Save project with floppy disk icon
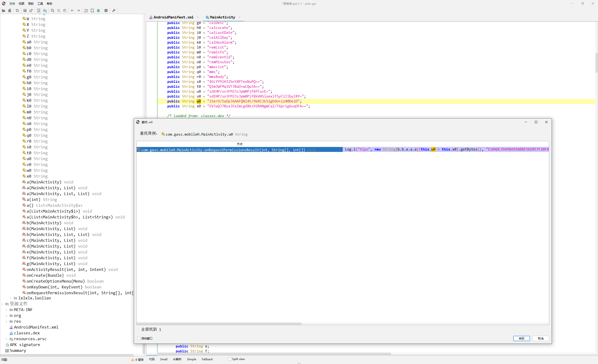This screenshot has height=364, width=598. [25, 10]
